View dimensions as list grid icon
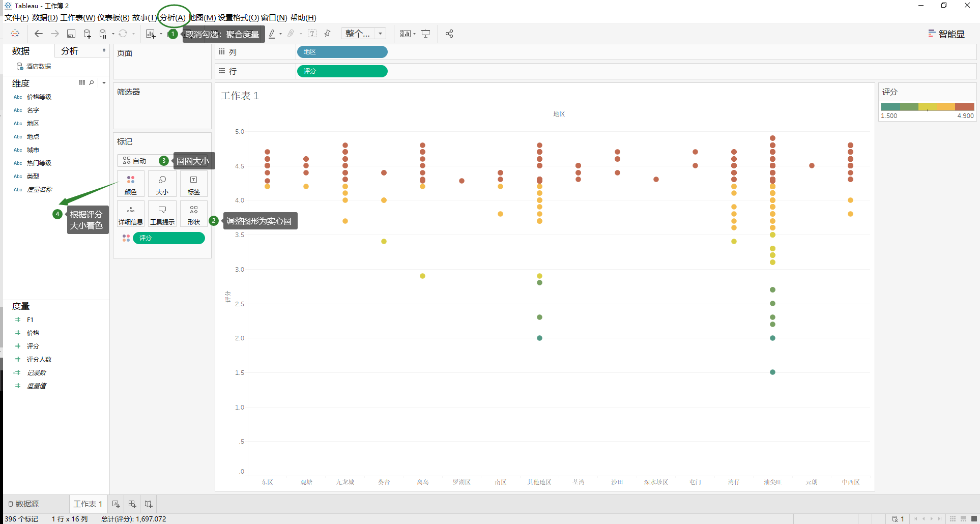This screenshot has height=524, width=980. (82, 83)
